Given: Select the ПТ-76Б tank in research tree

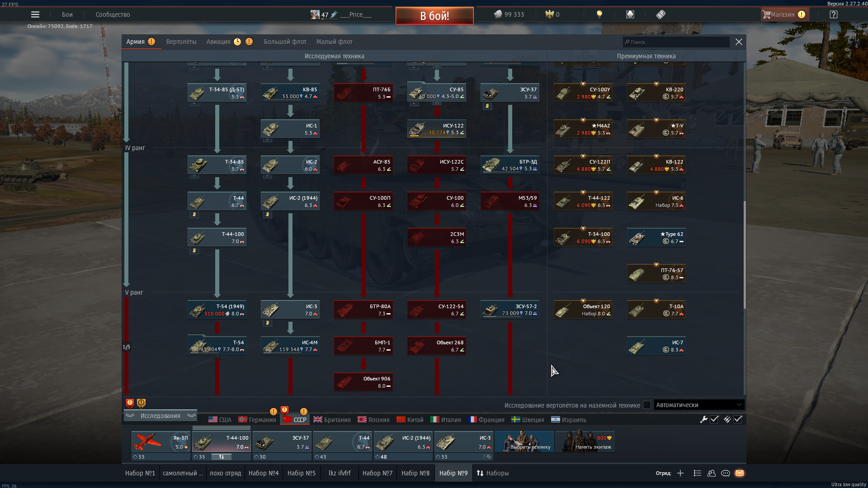Looking at the screenshot, I should [363, 93].
